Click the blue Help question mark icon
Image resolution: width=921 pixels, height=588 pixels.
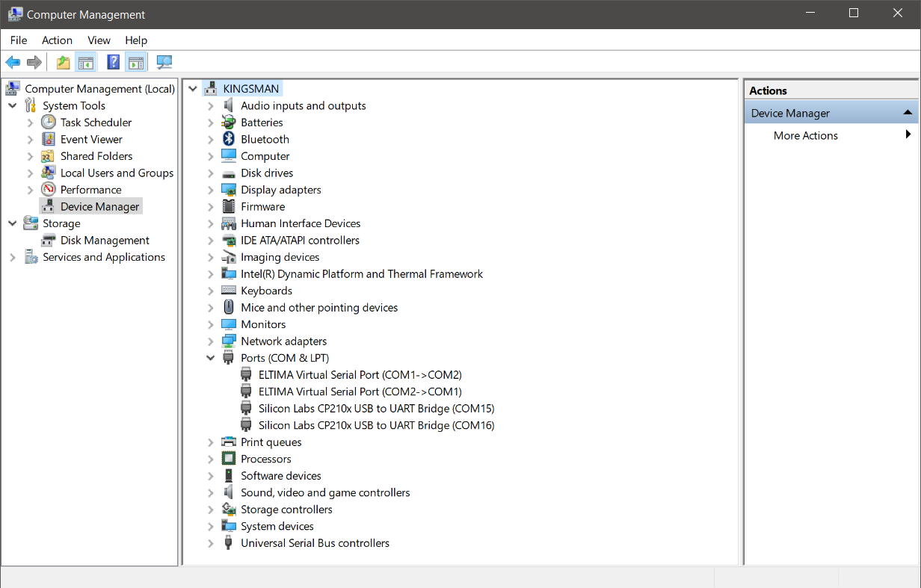pyautogui.click(x=113, y=62)
